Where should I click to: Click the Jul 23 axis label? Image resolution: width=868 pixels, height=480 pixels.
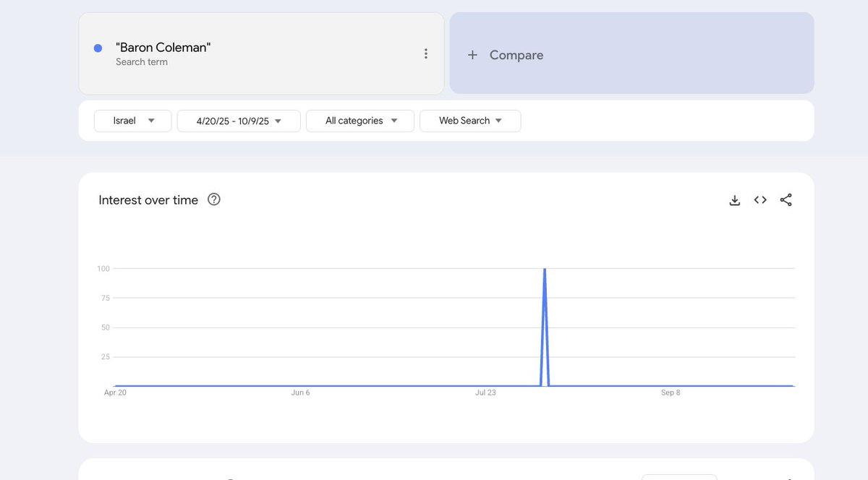(486, 393)
